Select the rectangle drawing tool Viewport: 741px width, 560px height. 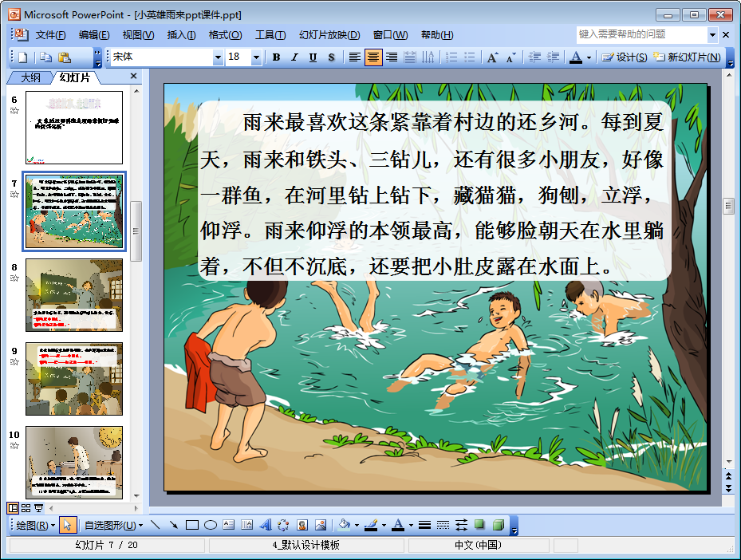click(191, 525)
